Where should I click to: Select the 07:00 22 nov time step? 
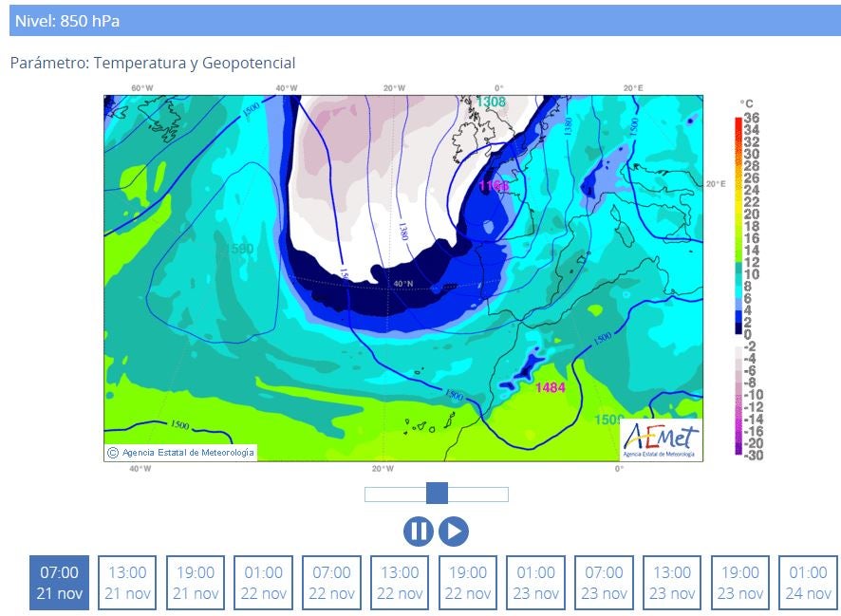point(331,583)
